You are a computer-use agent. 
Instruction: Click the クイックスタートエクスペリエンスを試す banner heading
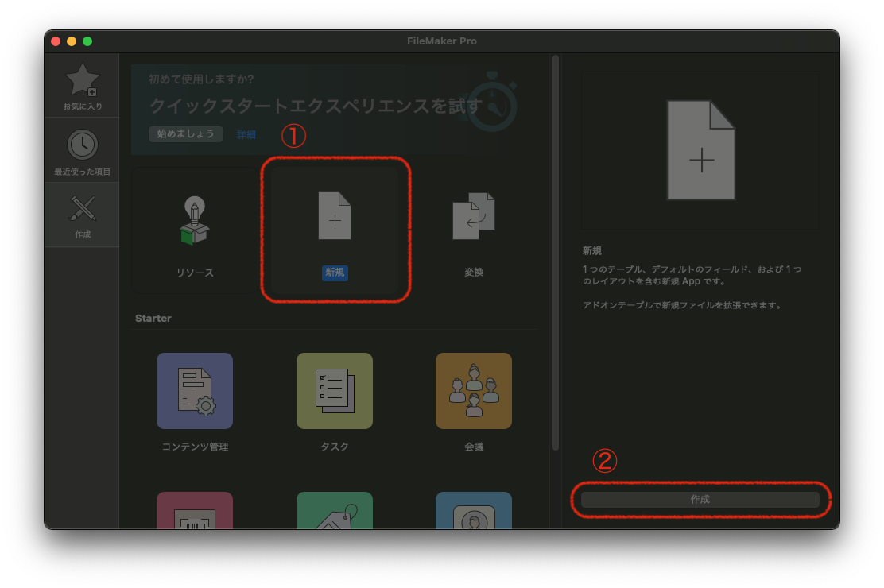(316, 106)
